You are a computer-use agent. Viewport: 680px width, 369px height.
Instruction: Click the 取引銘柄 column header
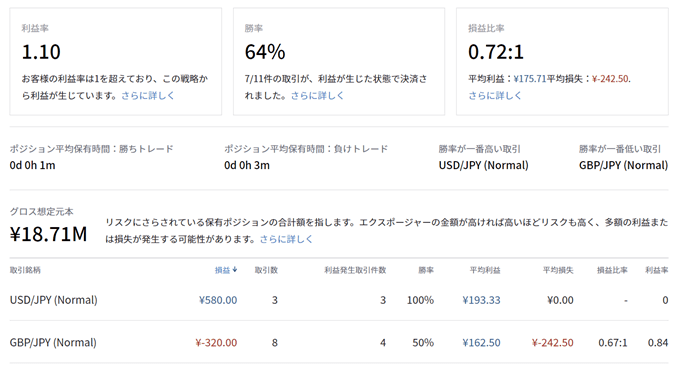click(25, 270)
